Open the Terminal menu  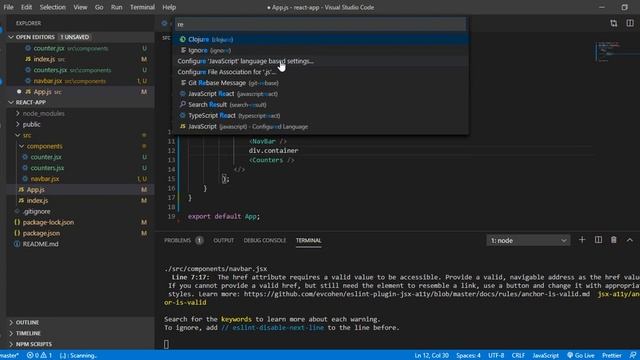[142, 7]
